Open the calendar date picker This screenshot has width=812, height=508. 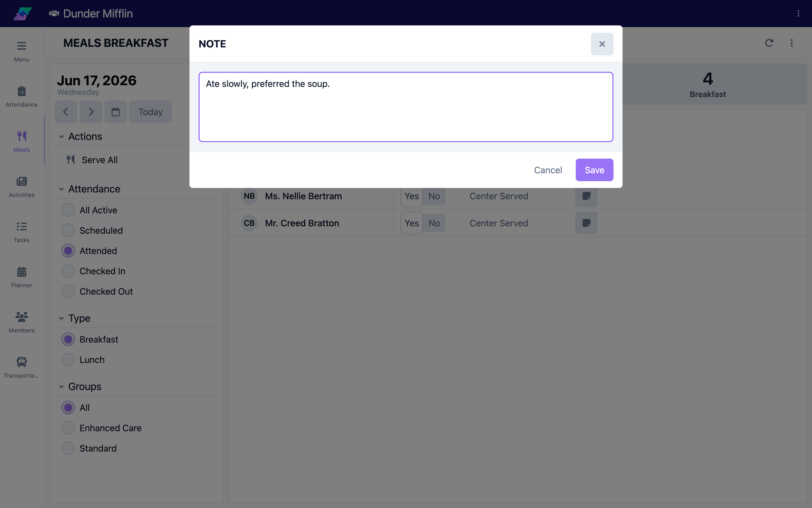coord(115,112)
